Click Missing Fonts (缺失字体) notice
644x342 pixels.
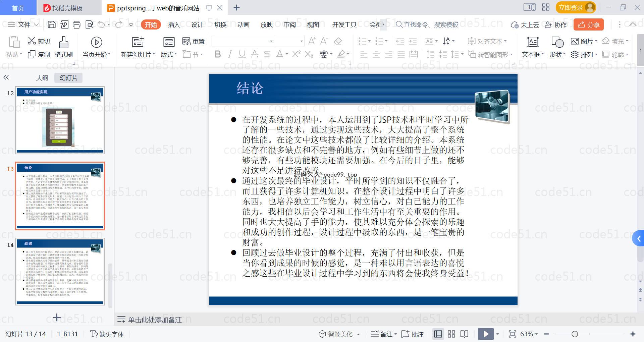[107, 334]
